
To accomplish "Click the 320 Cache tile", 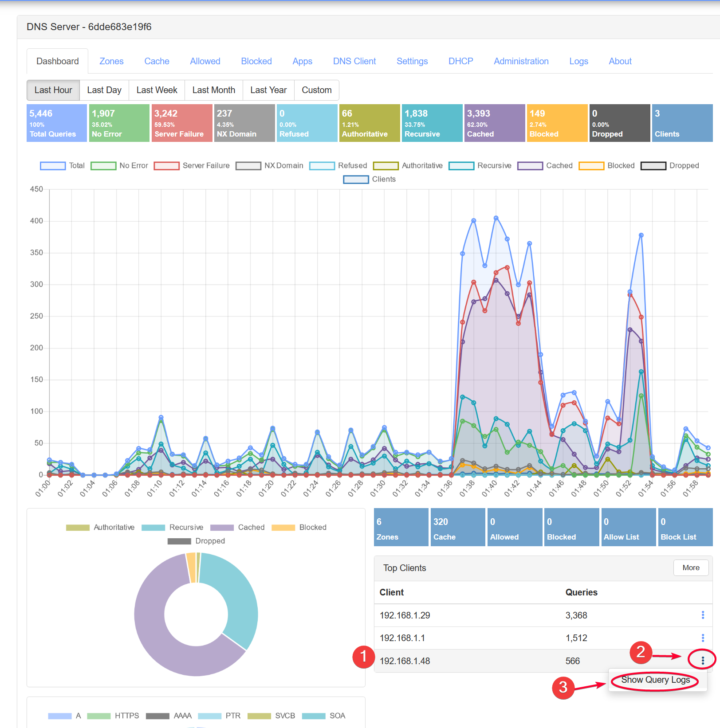I will coord(458,527).
